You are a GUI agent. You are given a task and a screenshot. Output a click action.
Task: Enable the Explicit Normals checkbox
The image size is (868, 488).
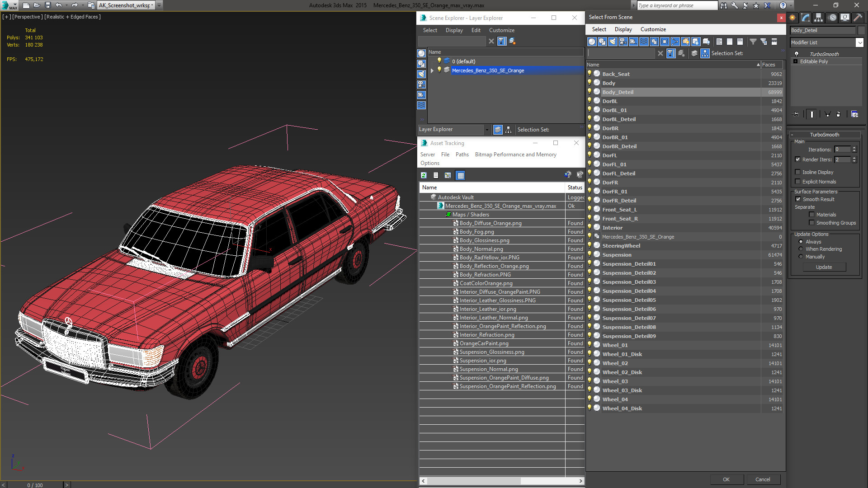(798, 182)
